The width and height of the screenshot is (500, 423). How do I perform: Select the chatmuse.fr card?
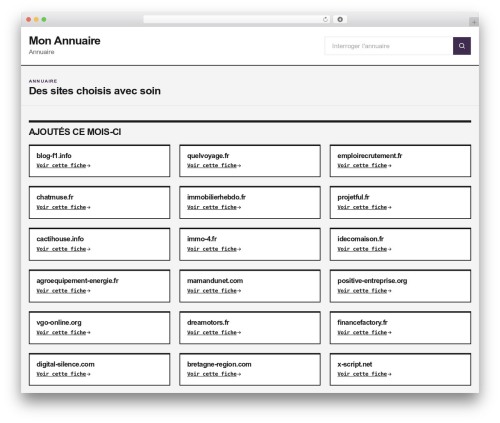[99, 203]
